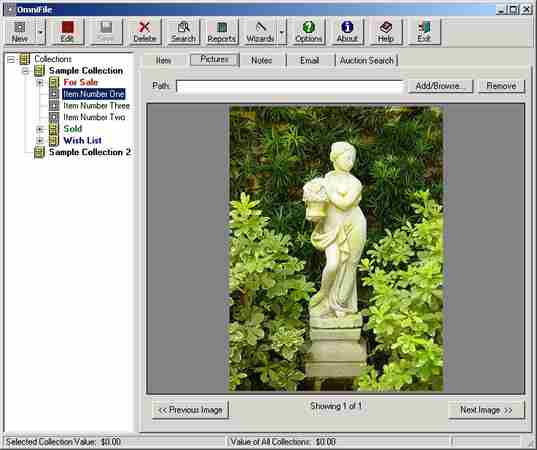Go to the Next Image

click(486, 410)
